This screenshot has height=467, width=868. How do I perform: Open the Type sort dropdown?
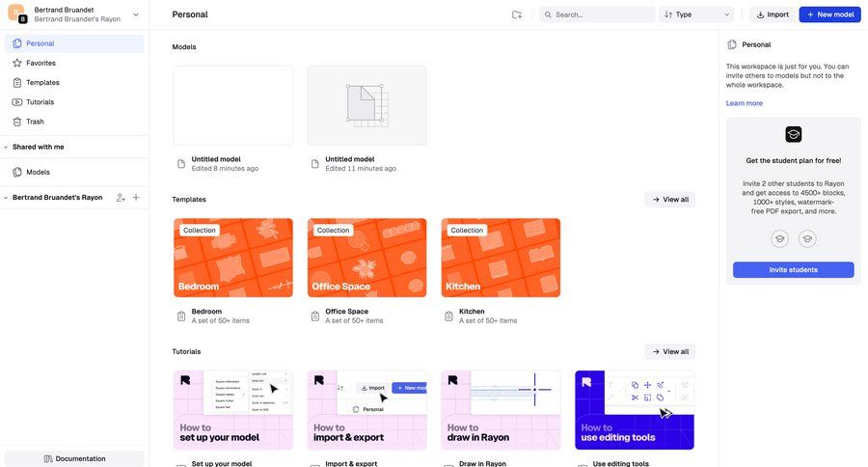pos(696,14)
